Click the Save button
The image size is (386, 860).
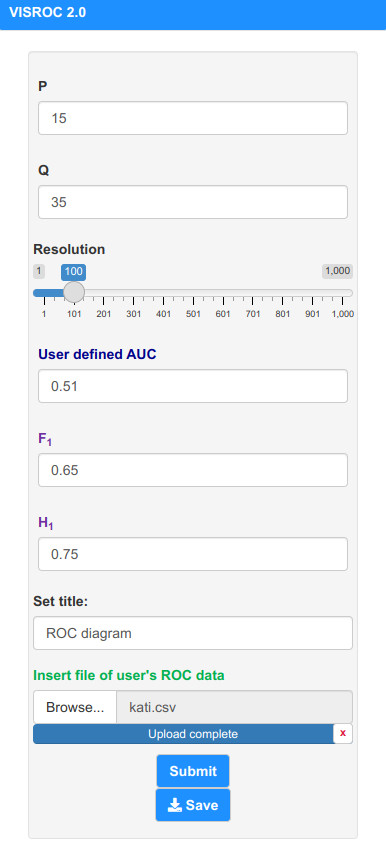[x=193, y=805]
